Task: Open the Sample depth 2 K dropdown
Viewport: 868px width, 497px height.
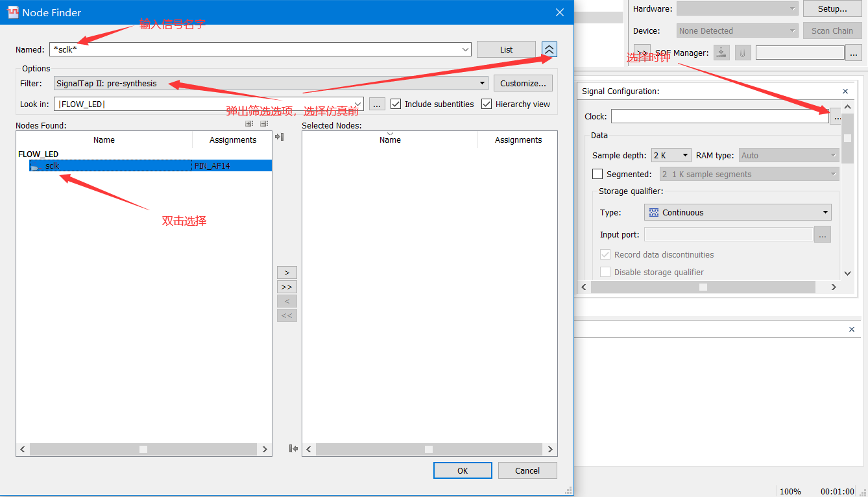Action: coord(671,155)
